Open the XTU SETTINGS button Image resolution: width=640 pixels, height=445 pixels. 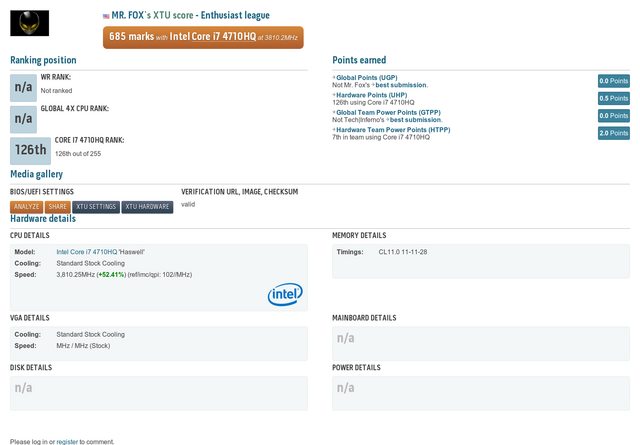pyautogui.click(x=96, y=207)
